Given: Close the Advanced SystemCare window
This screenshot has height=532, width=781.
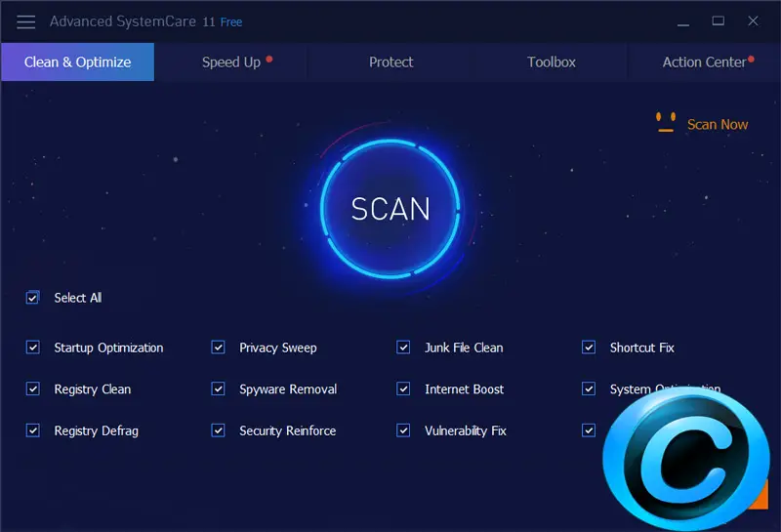Looking at the screenshot, I should pyautogui.click(x=753, y=20).
